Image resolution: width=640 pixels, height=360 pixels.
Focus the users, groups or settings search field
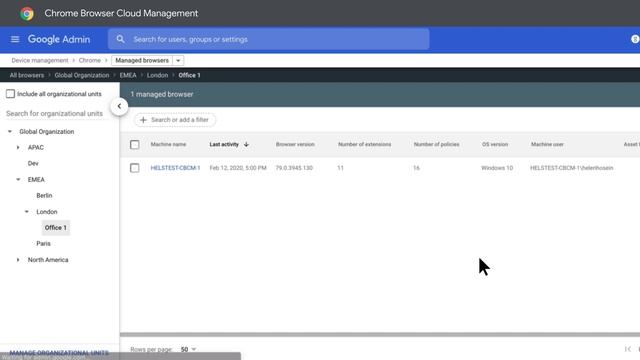tap(269, 39)
